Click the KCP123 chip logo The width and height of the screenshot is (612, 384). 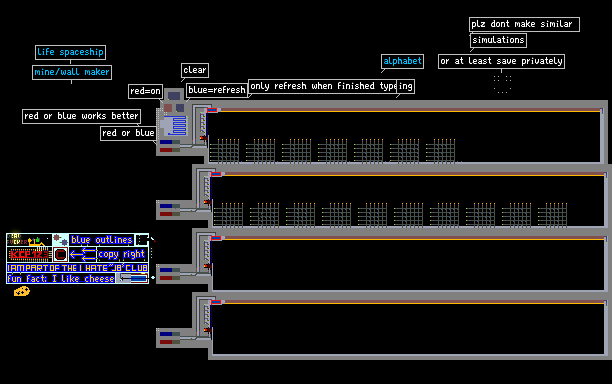click(x=29, y=254)
